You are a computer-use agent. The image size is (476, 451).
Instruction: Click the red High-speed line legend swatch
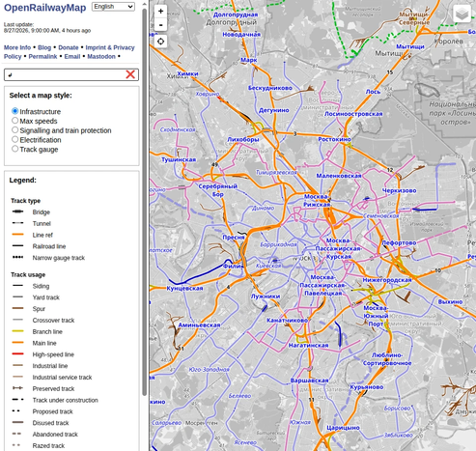point(17,354)
